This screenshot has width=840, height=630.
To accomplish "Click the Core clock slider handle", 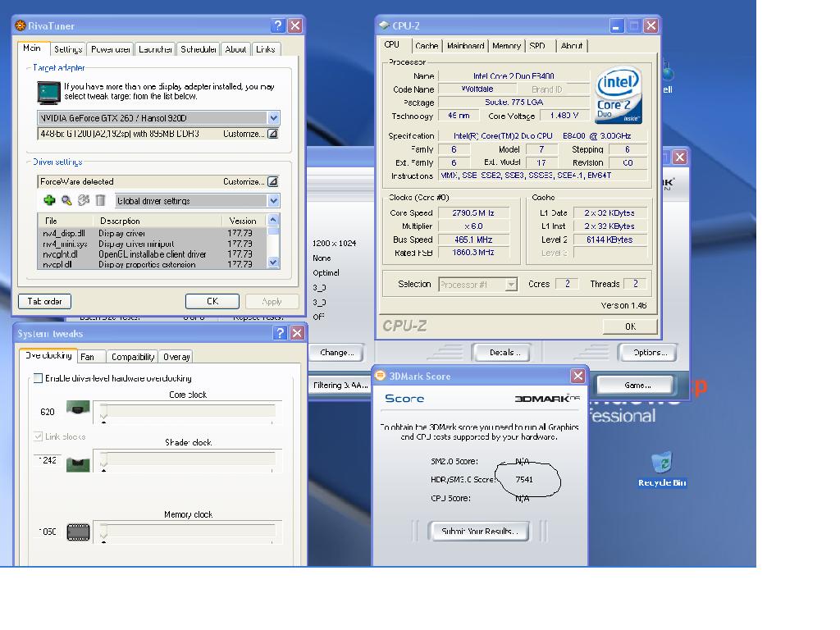I will point(103,413).
